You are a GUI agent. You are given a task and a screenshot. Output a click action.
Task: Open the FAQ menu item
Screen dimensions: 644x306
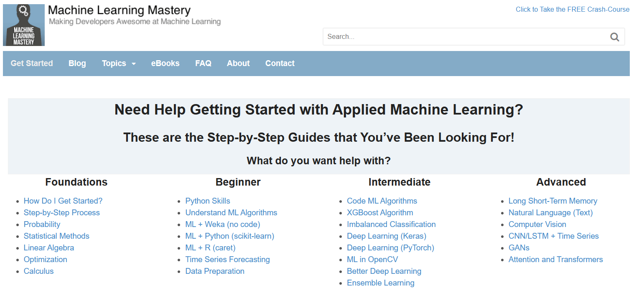coord(203,63)
